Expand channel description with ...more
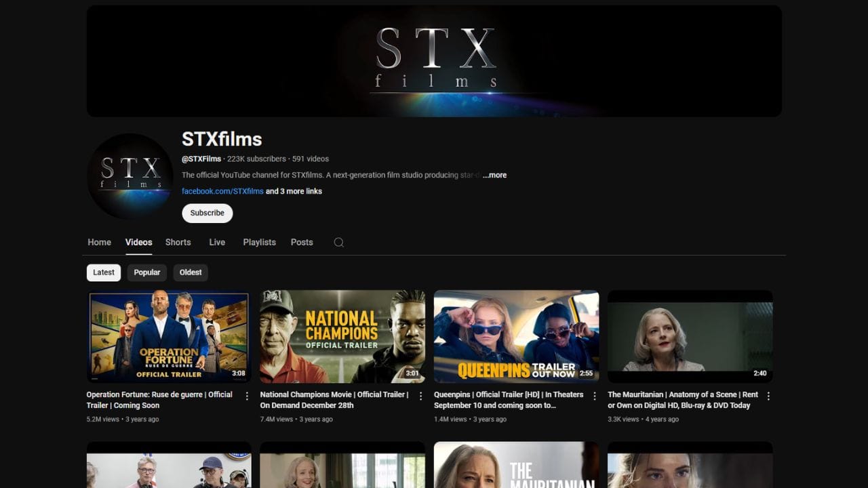Image resolution: width=868 pixels, height=488 pixels. (495, 175)
